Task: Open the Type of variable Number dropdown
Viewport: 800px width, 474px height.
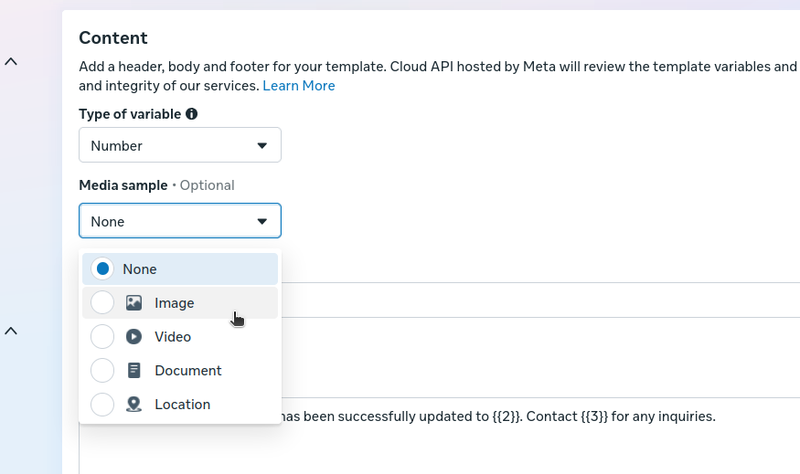Action: (180, 146)
